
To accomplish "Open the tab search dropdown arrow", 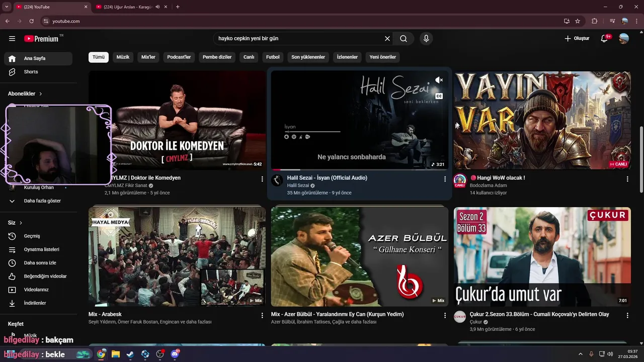I will click(7, 7).
